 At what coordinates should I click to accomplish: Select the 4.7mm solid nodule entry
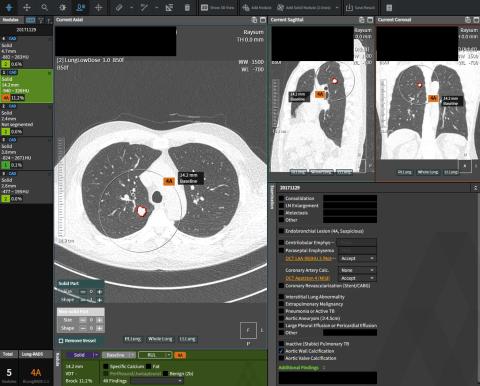tap(26, 51)
